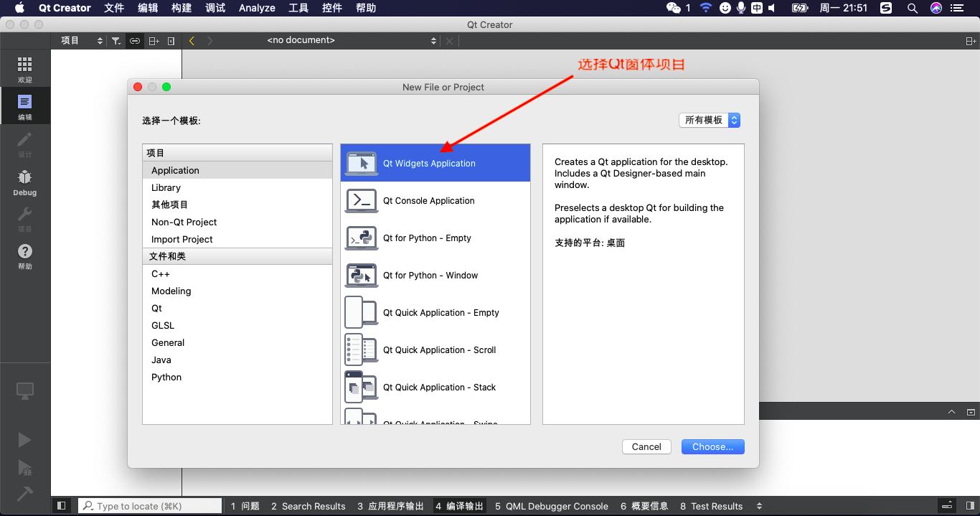Click the Start Debugging run icon

25,468
